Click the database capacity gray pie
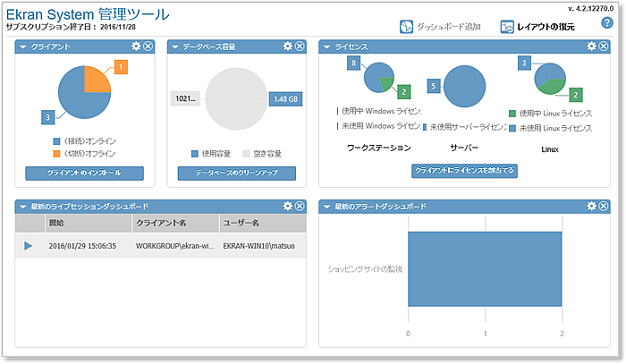 coord(236,99)
